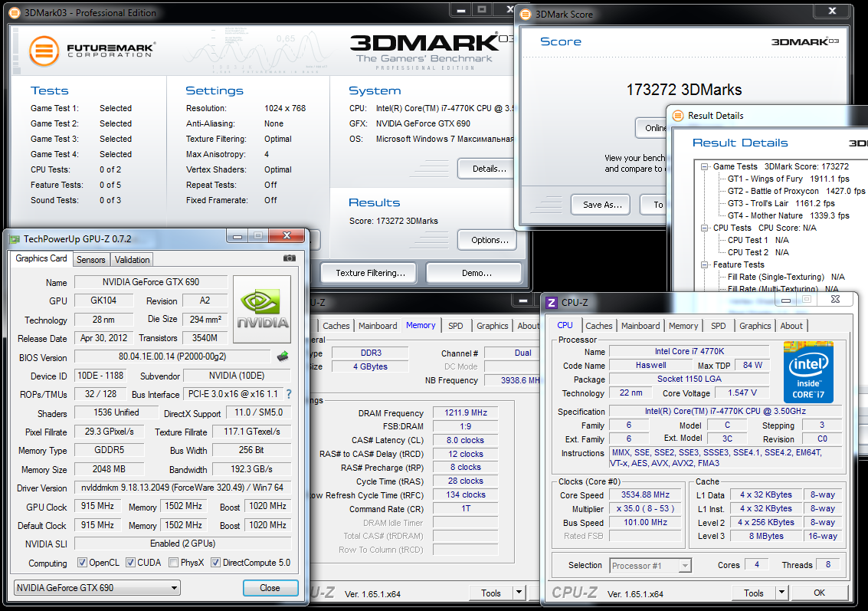Click the Texture Filtering... button
The width and height of the screenshot is (868, 611).
370,273
